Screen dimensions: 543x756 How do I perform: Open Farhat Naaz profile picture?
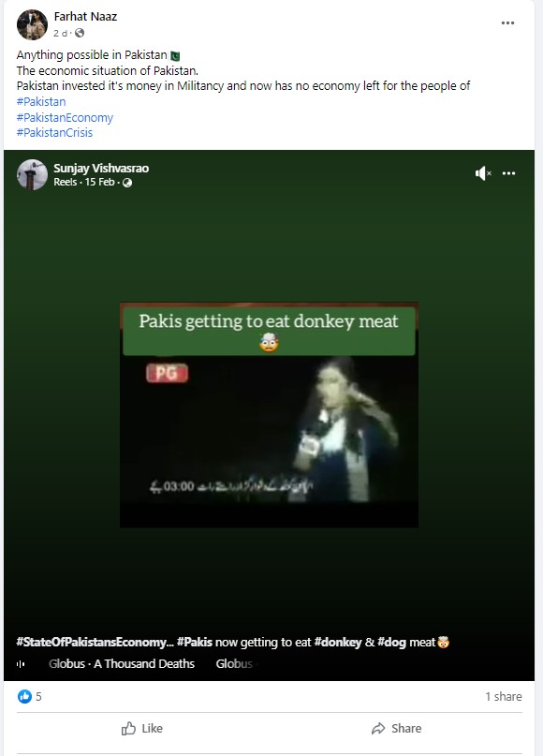tap(32, 24)
